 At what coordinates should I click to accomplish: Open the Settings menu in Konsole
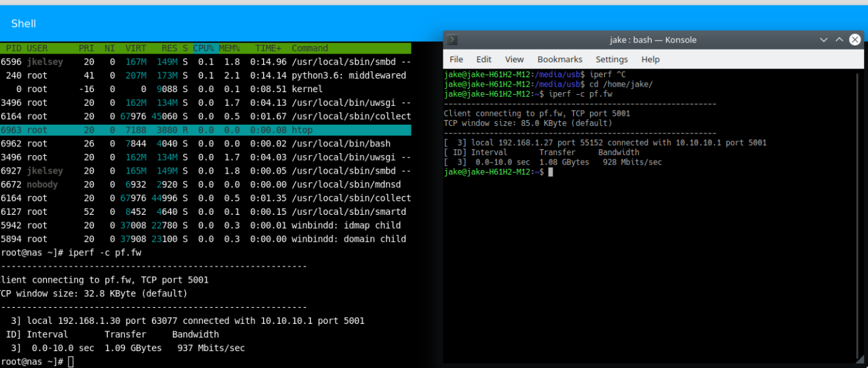[612, 59]
